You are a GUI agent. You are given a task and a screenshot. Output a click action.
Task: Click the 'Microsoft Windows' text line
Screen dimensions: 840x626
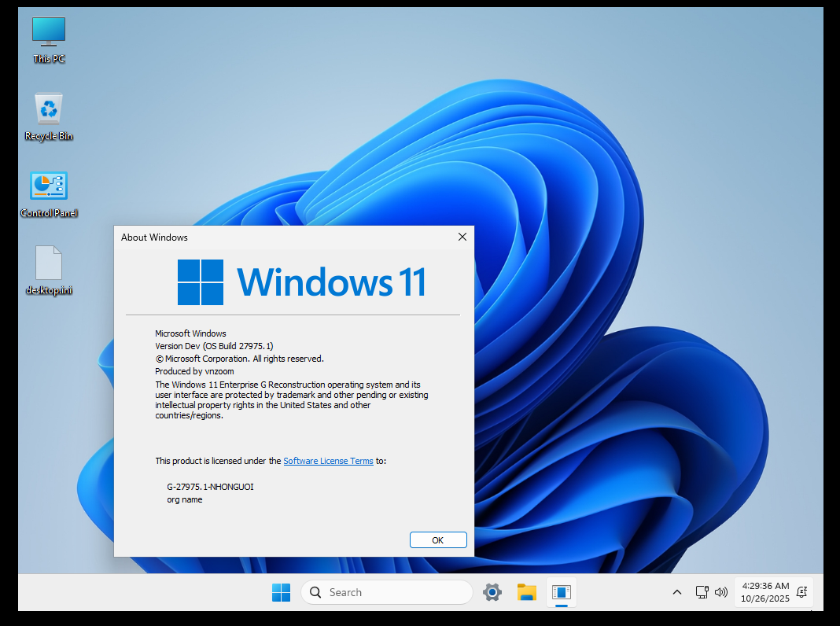(x=190, y=333)
